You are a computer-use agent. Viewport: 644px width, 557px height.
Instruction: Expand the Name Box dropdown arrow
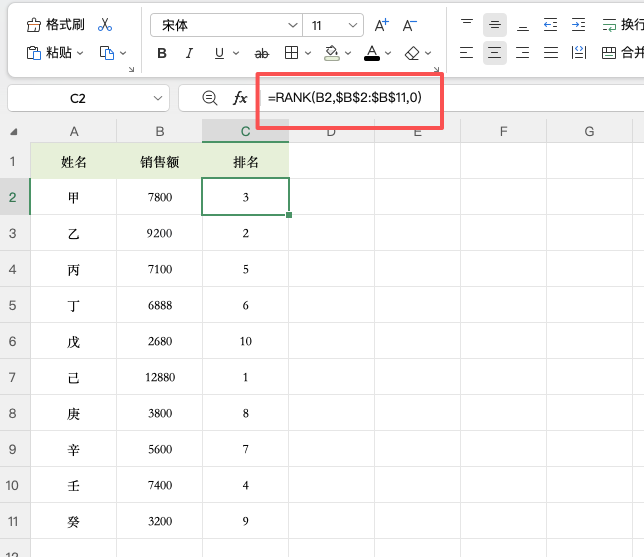[x=158, y=98]
